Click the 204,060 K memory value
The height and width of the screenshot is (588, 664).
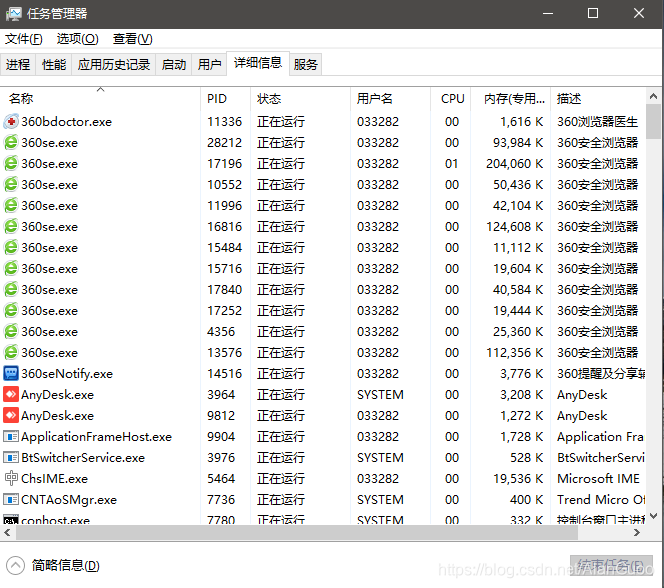coord(515,164)
